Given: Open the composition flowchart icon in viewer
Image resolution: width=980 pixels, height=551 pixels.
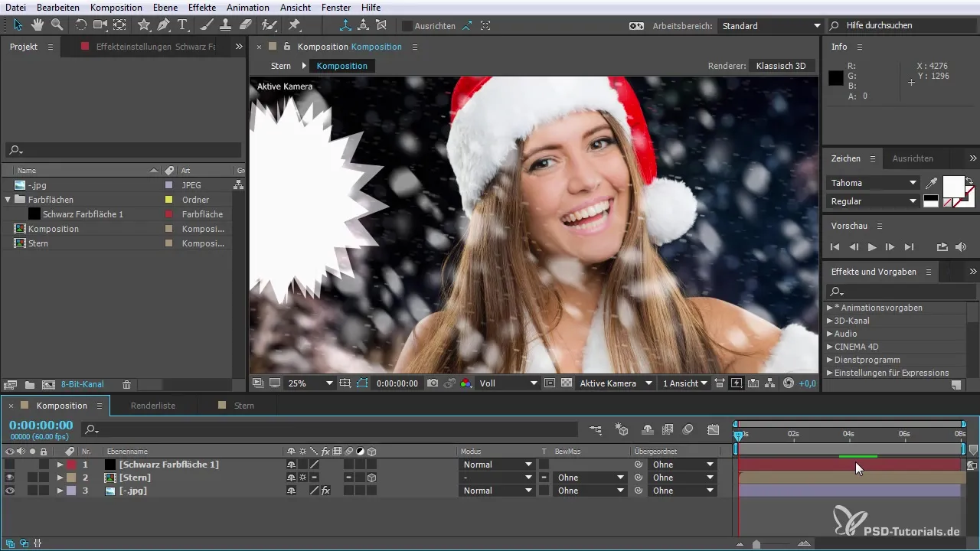Looking at the screenshot, I should click(771, 383).
